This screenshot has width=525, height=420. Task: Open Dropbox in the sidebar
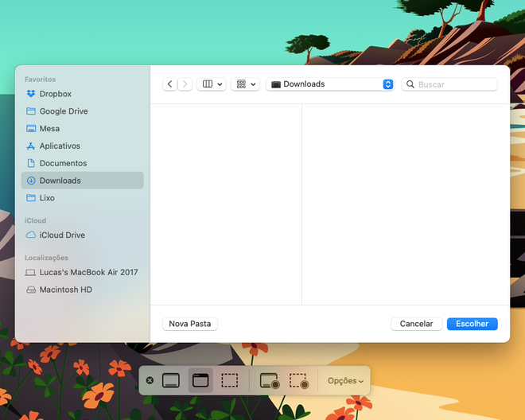click(x=83, y=94)
